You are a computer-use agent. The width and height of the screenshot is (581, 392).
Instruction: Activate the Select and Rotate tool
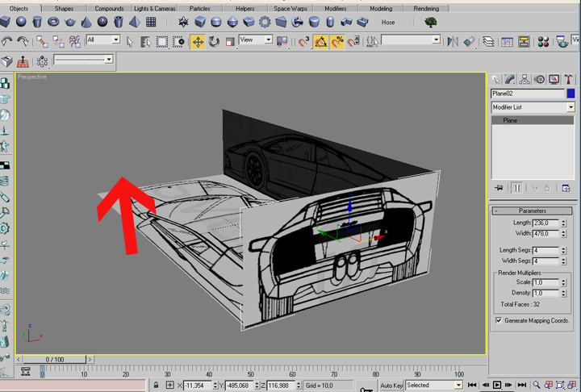tap(214, 41)
